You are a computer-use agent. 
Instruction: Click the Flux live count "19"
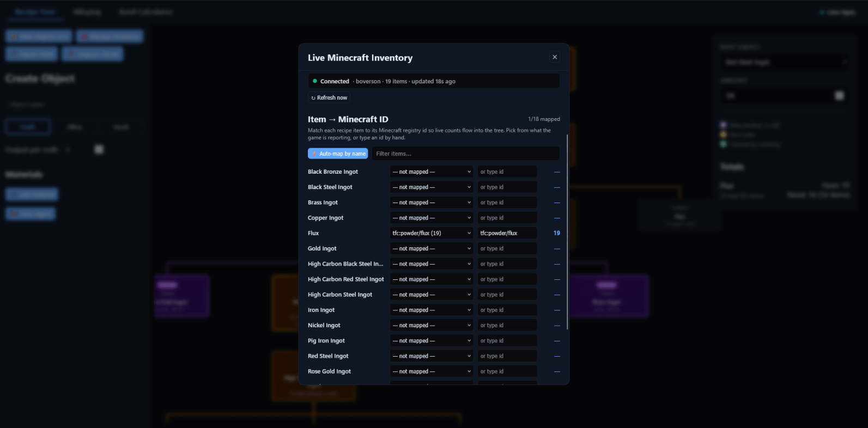557,233
